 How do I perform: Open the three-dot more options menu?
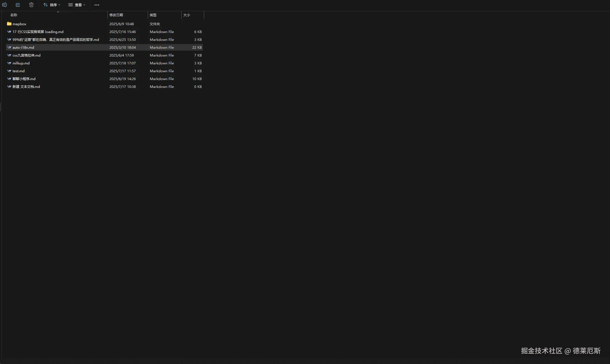(97, 5)
